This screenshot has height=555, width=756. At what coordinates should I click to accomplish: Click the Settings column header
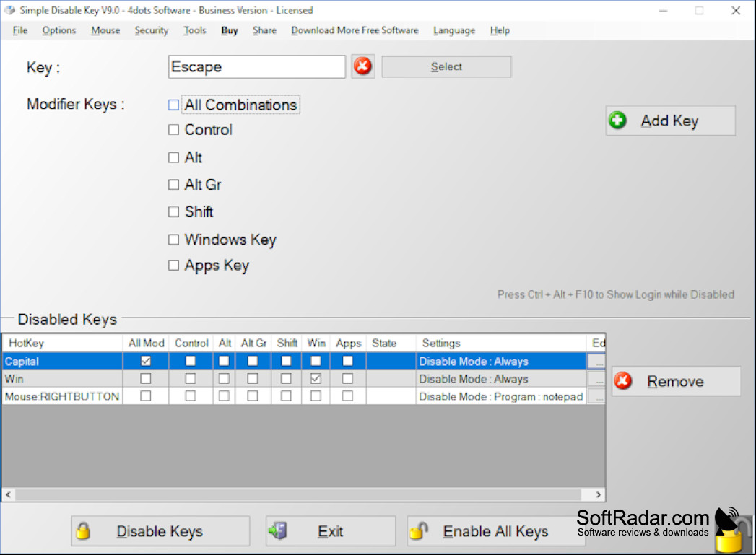(501, 343)
